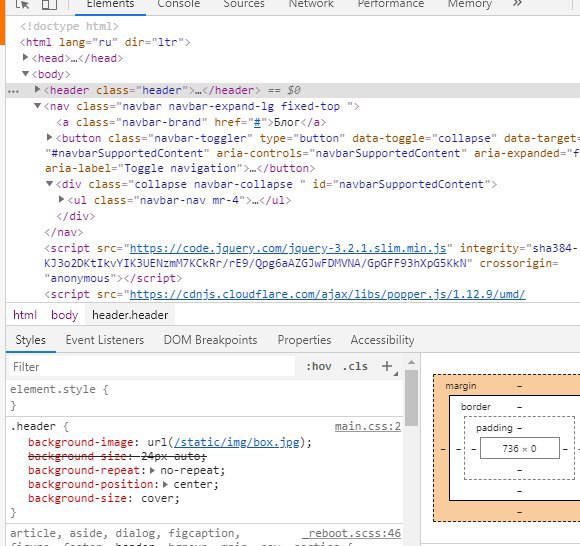This screenshot has width=580, height=546.
Task: Select html in the breadcrumb bar
Action: 25,315
